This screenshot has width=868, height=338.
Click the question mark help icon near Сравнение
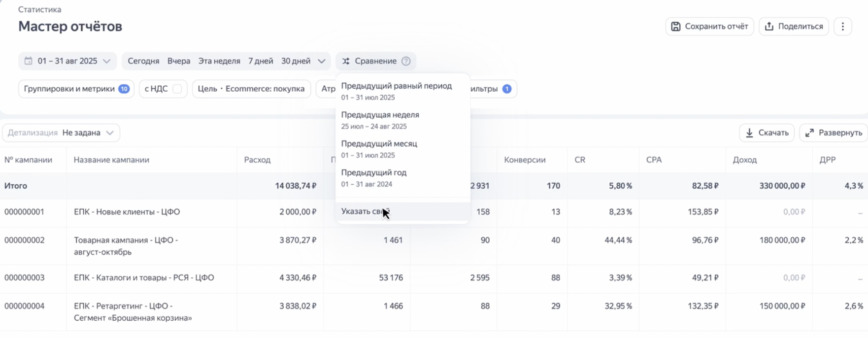pos(406,61)
